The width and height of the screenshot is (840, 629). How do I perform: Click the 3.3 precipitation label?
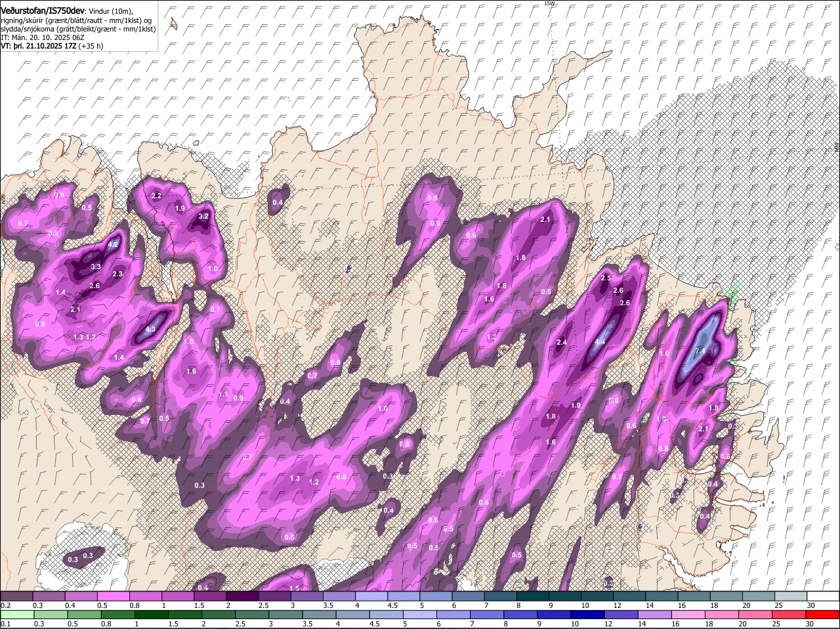coord(95,267)
